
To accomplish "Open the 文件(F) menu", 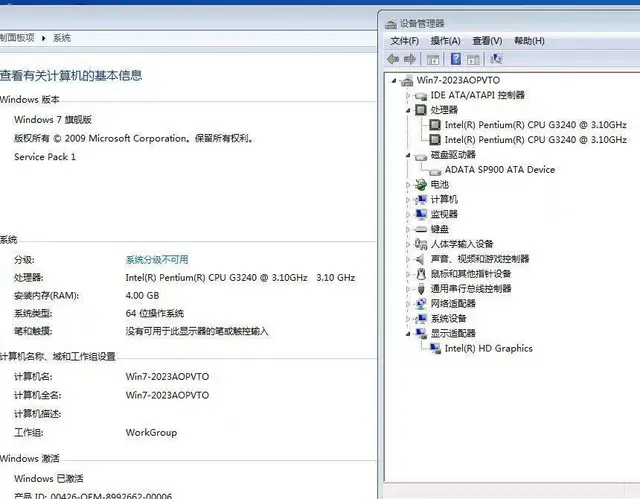I will tap(404, 41).
